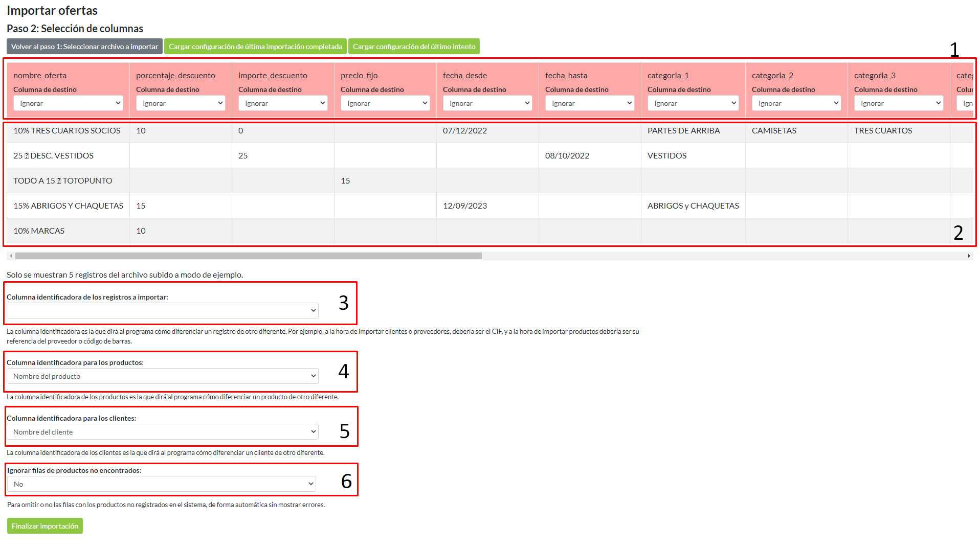Open destination dropdown for nombre_oferta column
Viewport: 980px width, 548px height.
coord(68,103)
